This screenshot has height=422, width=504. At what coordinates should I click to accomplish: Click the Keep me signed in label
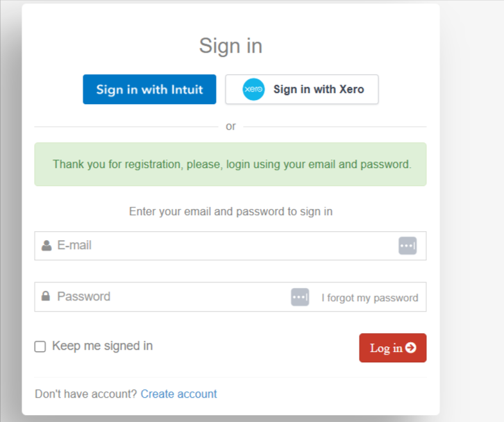click(102, 346)
